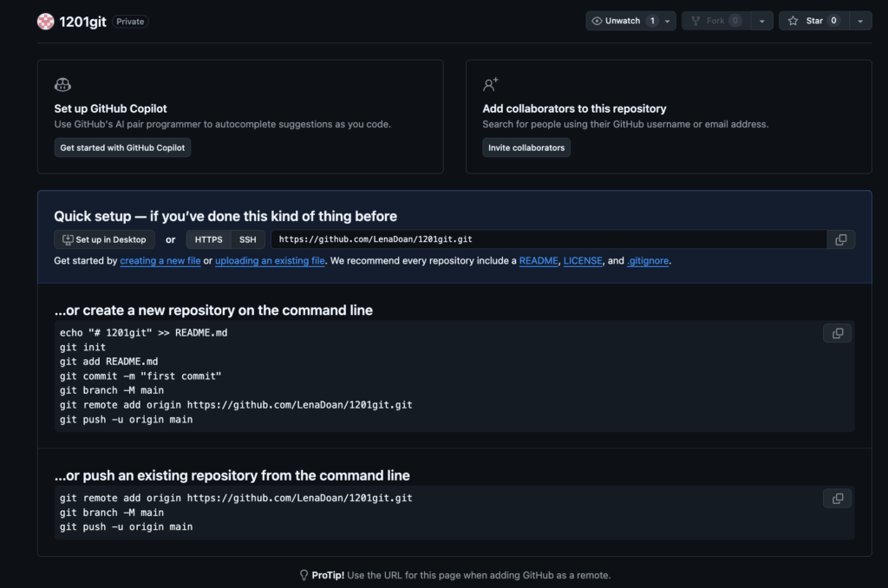This screenshot has height=588, width=888.
Task: Follow the .gitignore link
Action: (648, 260)
